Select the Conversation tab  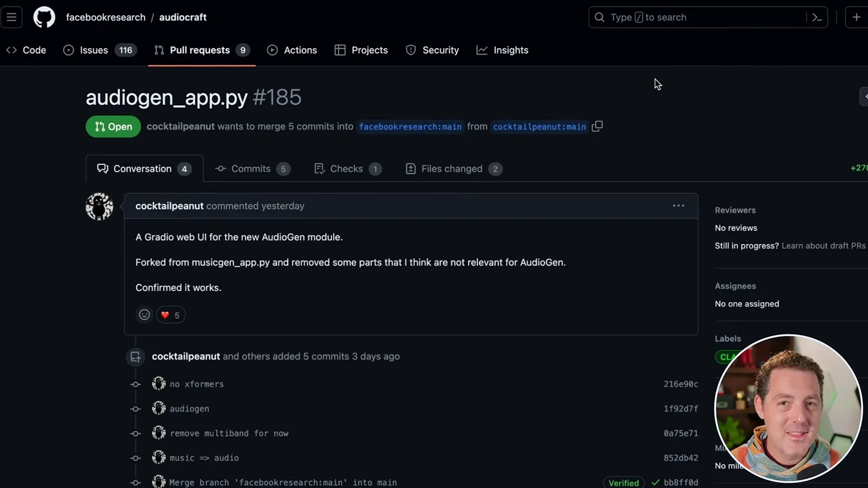pos(144,169)
